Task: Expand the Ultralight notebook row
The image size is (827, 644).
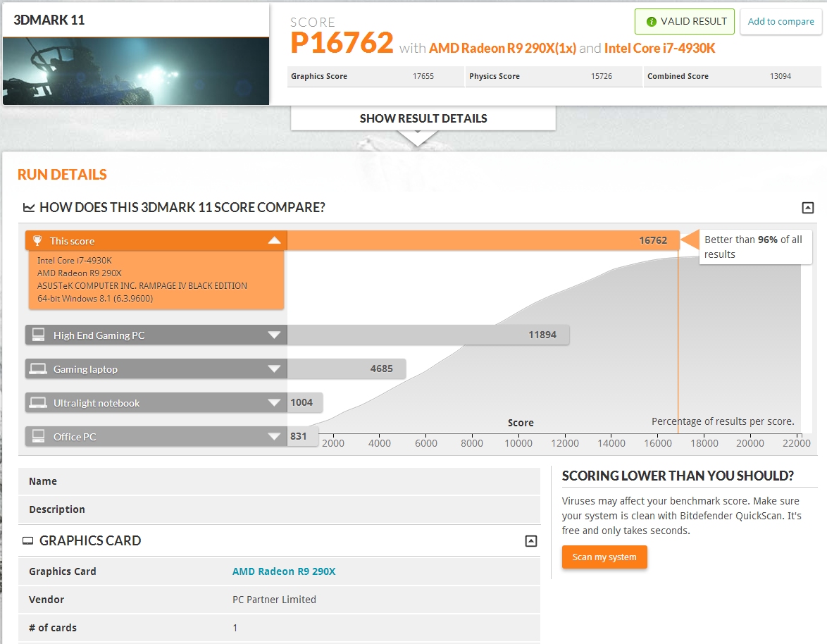Action: coord(274,402)
